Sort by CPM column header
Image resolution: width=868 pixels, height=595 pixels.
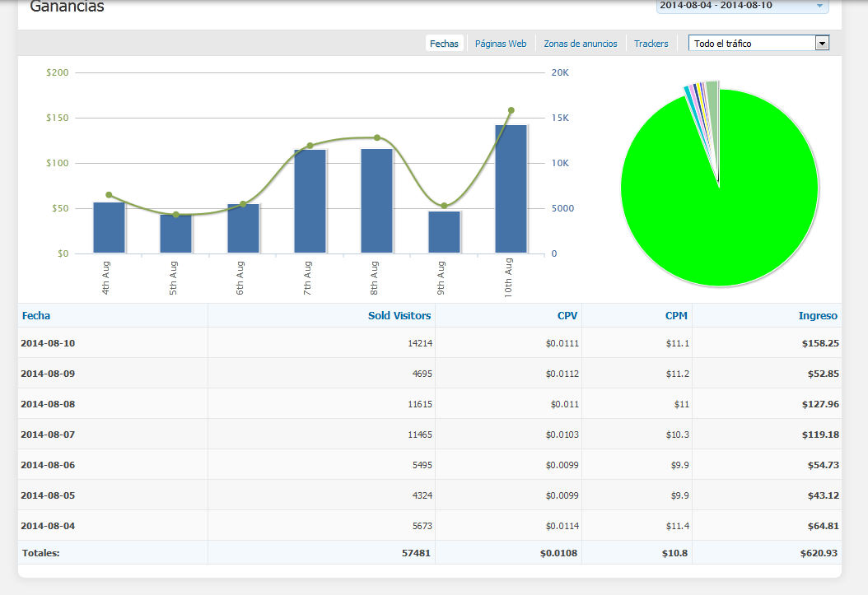(676, 316)
